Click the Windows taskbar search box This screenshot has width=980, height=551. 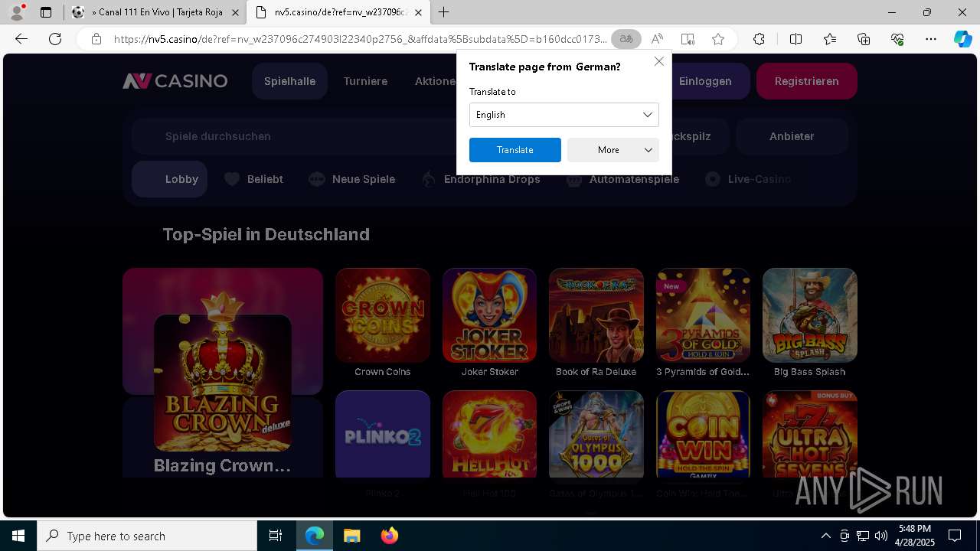tap(147, 536)
